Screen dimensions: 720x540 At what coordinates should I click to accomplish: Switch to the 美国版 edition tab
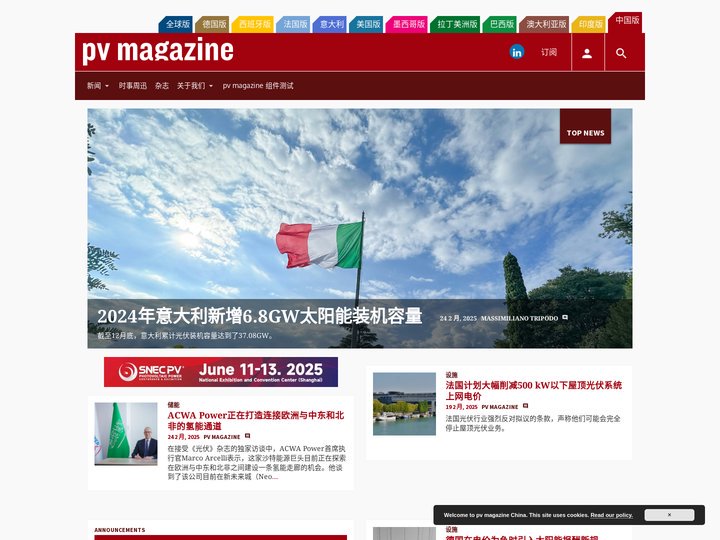pos(366,24)
